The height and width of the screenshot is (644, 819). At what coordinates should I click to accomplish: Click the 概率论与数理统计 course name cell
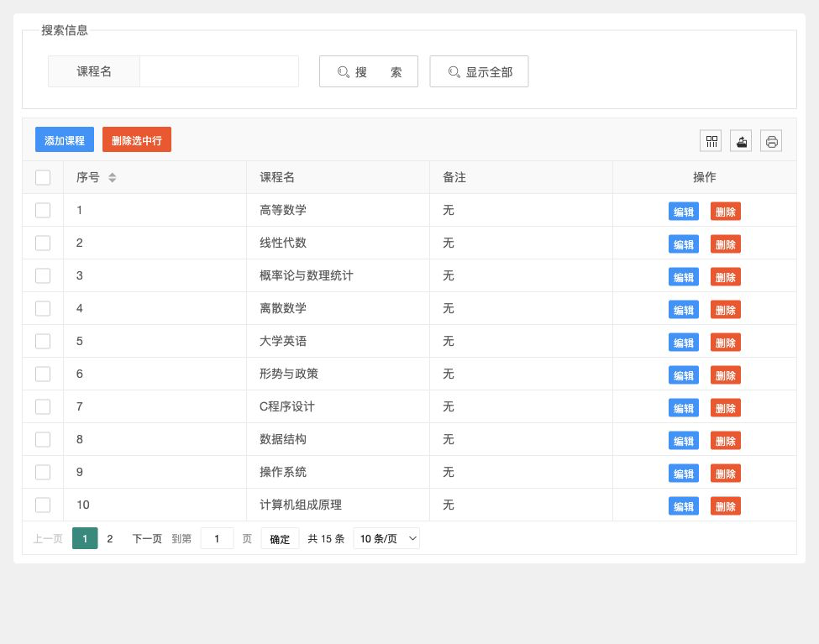click(338, 275)
